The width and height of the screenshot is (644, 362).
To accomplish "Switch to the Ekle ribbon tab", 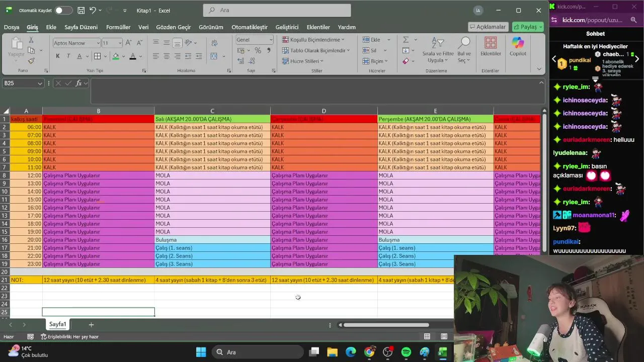I will click(x=51, y=27).
